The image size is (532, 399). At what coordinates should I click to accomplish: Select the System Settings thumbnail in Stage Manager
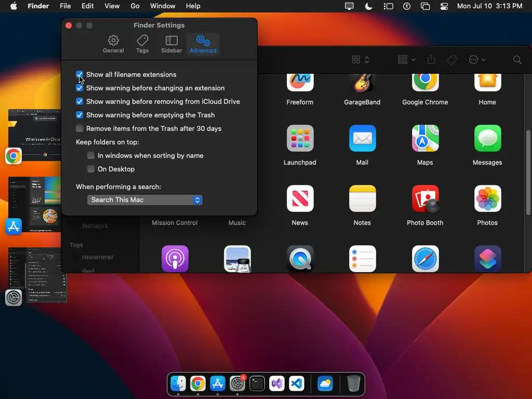pos(37,275)
